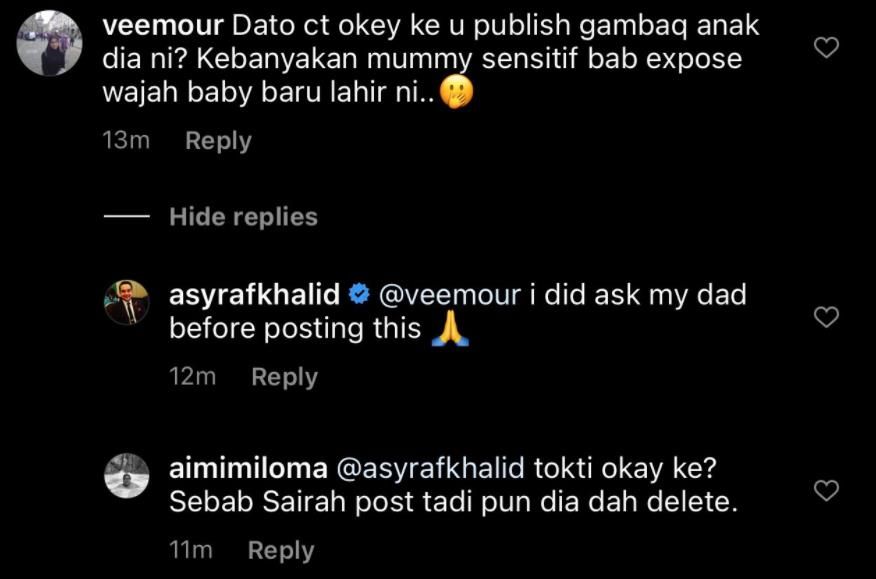Reply to asyrafkhalid's comment

pos(284,377)
